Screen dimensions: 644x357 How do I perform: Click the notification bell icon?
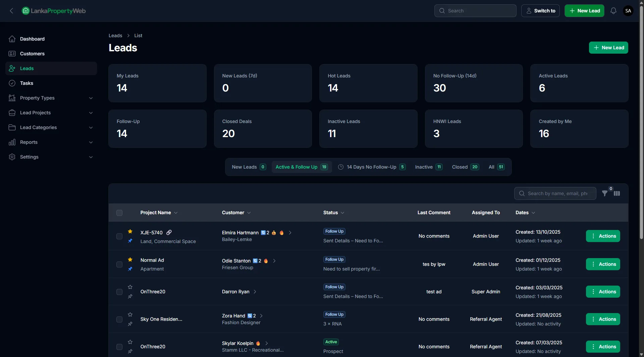613,11
